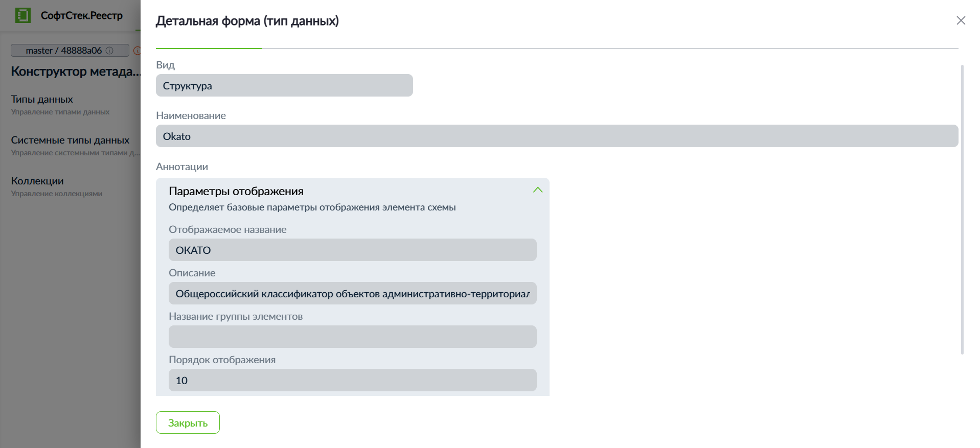Focus the Отображаемое название field with ОКАТО
The height and width of the screenshot is (448, 980).
point(353,250)
